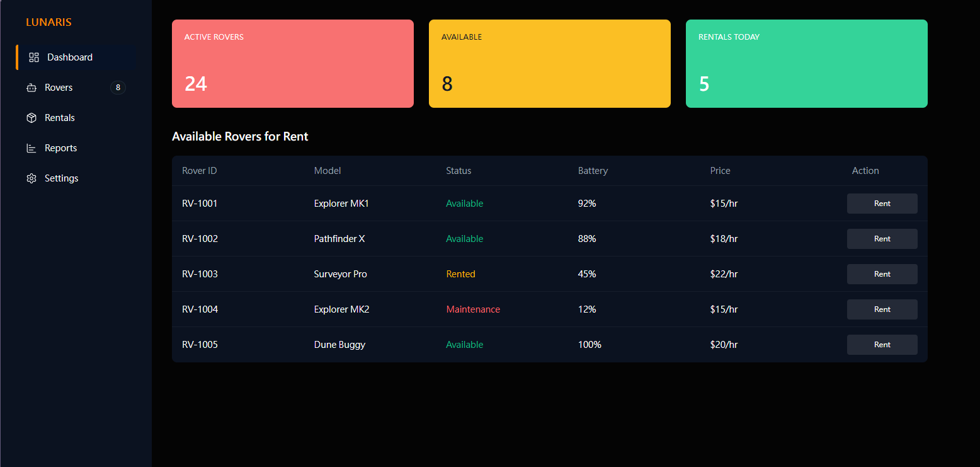
Task: Select the yellow Available stat card
Action: pyautogui.click(x=550, y=64)
